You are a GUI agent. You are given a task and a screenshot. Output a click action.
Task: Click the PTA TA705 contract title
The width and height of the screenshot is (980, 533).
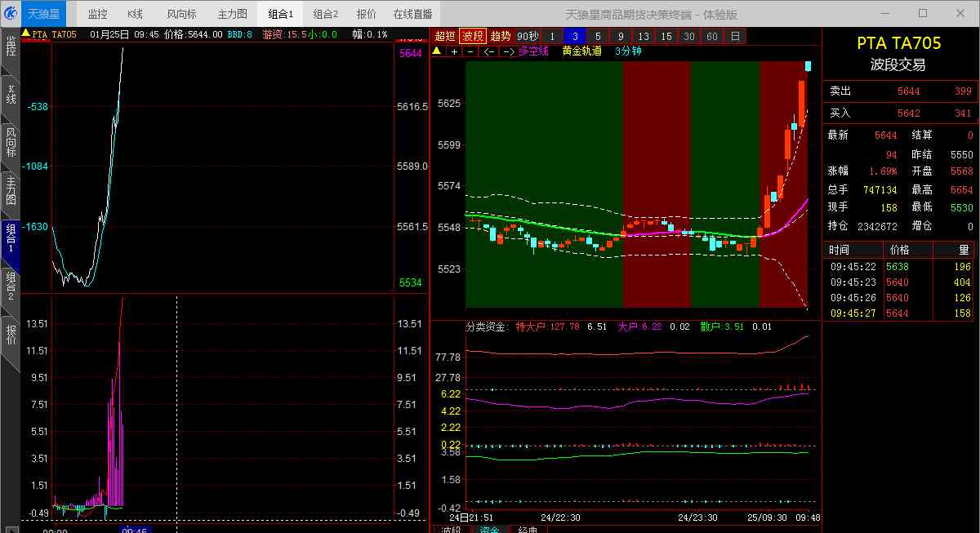(898, 43)
